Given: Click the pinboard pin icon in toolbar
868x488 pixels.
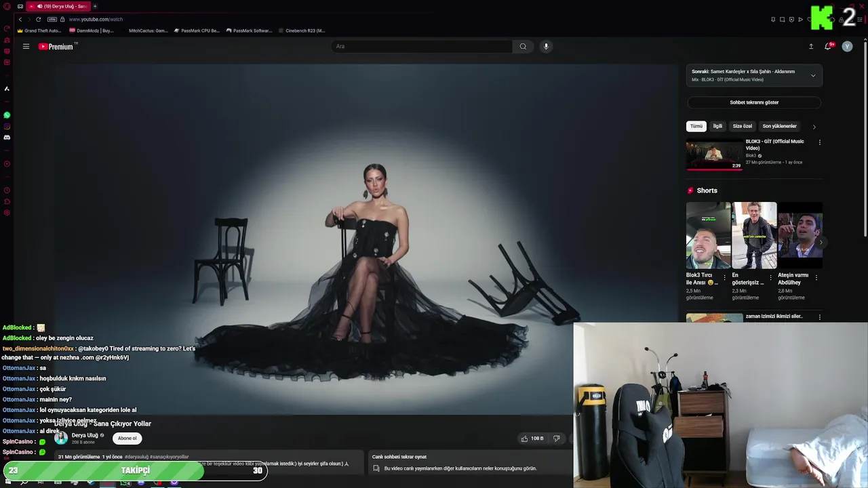Looking at the screenshot, I should click(773, 20).
